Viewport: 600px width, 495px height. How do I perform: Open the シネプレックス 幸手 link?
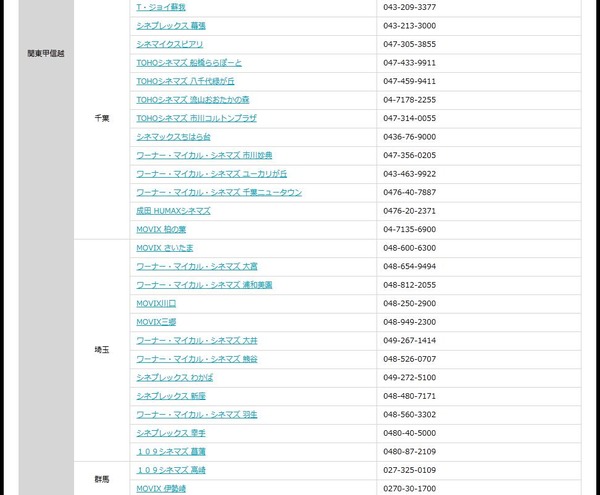(171, 433)
